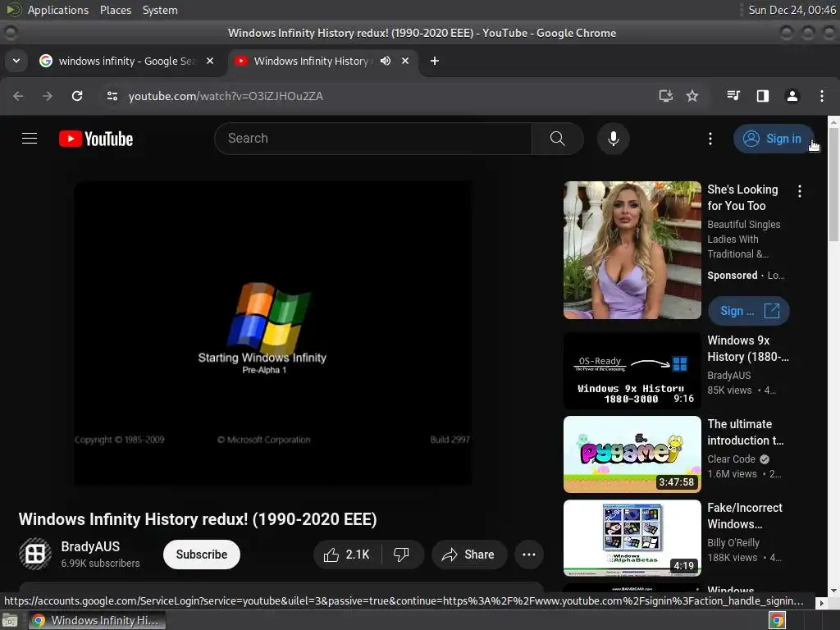Open Chrome profile icon
Image resolution: width=840 pixels, height=630 pixels.
pyautogui.click(x=792, y=96)
